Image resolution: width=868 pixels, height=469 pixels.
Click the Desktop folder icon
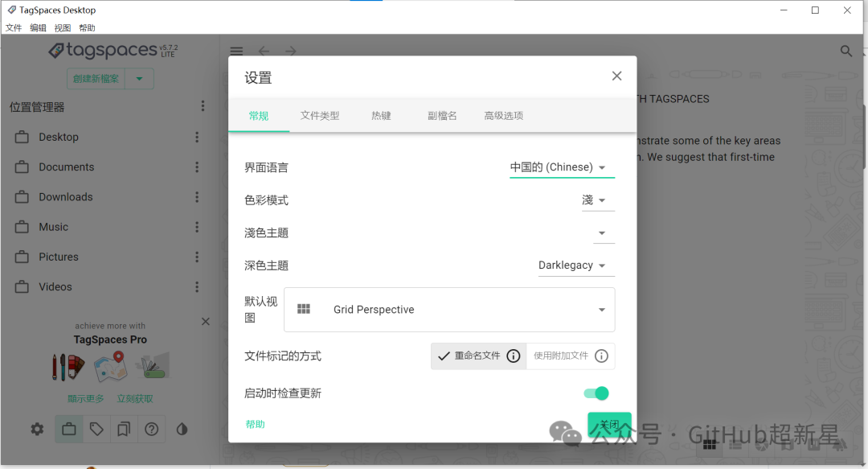[x=23, y=137]
